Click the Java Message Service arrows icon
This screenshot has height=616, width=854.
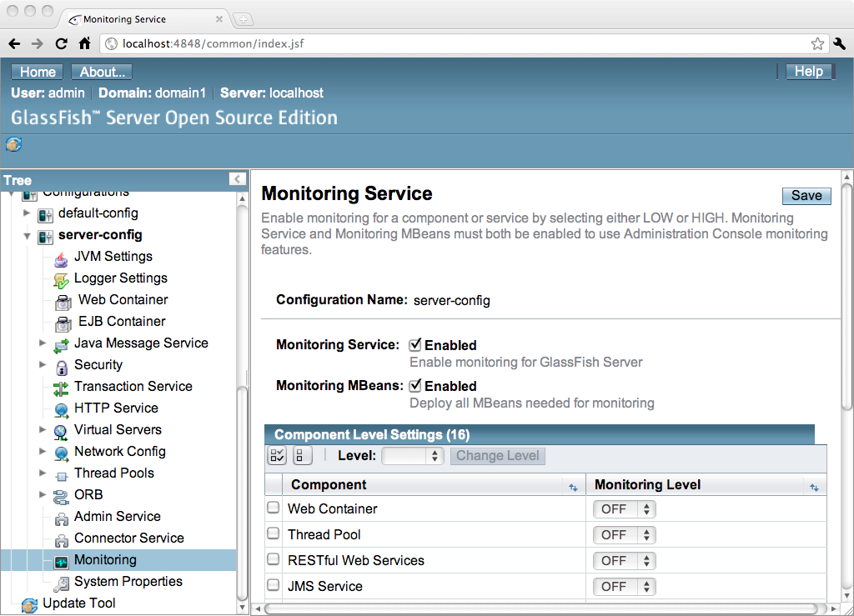click(x=61, y=345)
